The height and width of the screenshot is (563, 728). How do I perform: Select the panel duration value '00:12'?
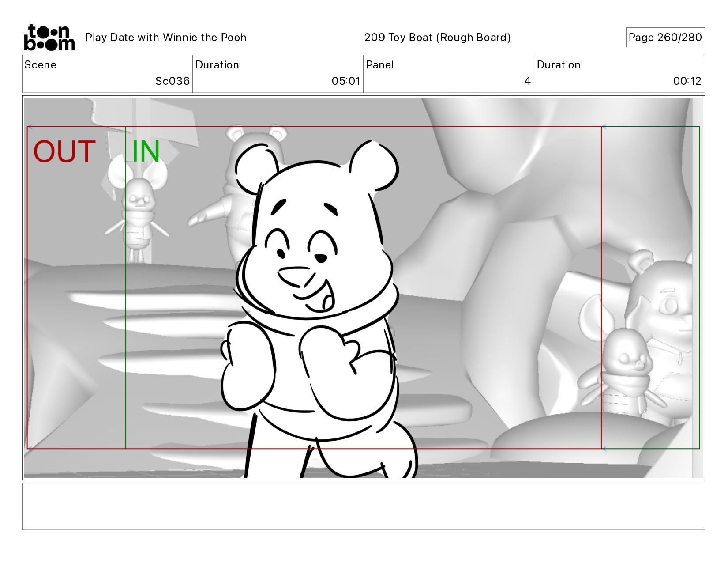coord(687,81)
